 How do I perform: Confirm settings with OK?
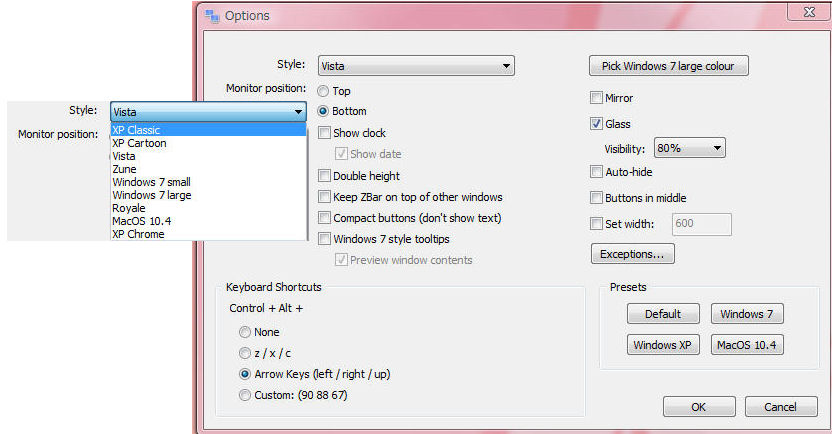(x=699, y=407)
